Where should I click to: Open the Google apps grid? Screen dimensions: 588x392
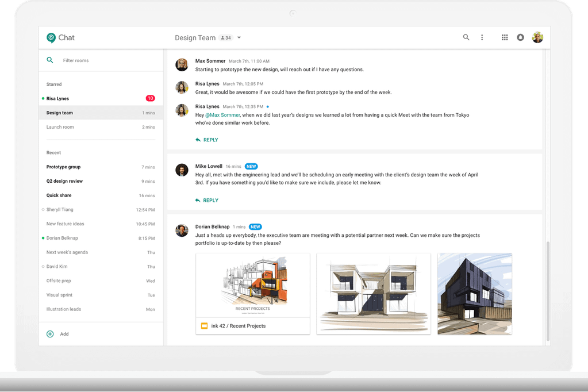point(505,37)
